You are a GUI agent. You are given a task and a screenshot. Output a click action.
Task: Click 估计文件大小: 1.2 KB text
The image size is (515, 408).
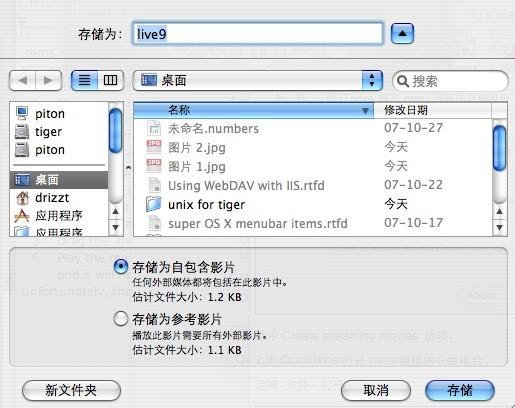pyautogui.click(x=187, y=297)
